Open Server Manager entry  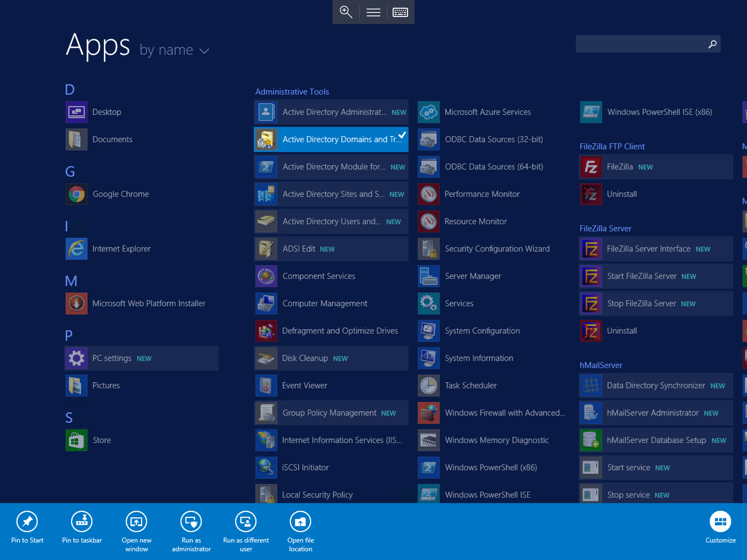(x=493, y=276)
